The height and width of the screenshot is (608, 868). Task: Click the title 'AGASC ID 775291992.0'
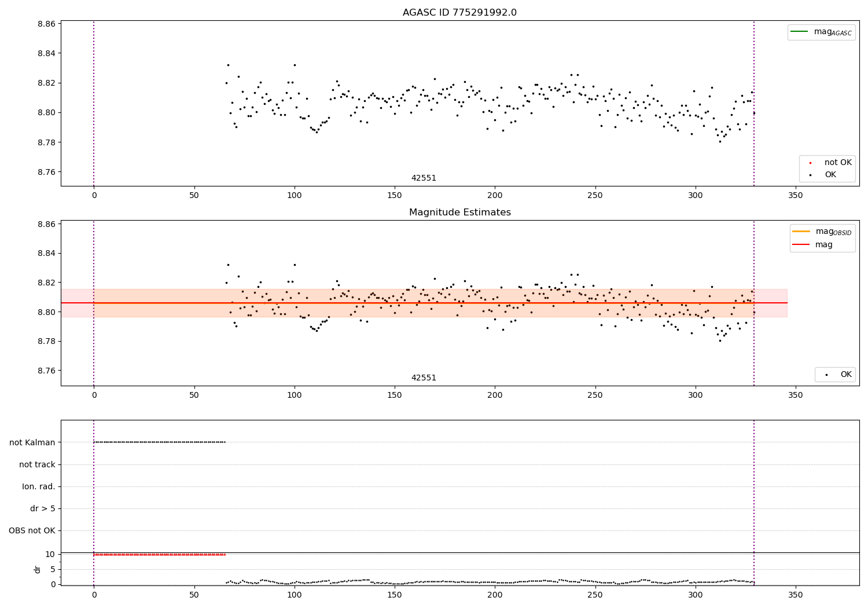[459, 13]
